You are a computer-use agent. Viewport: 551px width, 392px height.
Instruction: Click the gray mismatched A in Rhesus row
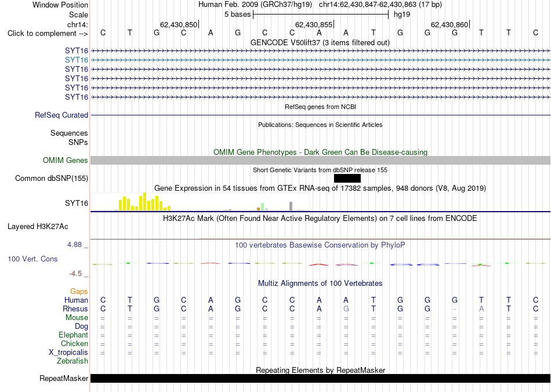pyautogui.click(x=481, y=309)
